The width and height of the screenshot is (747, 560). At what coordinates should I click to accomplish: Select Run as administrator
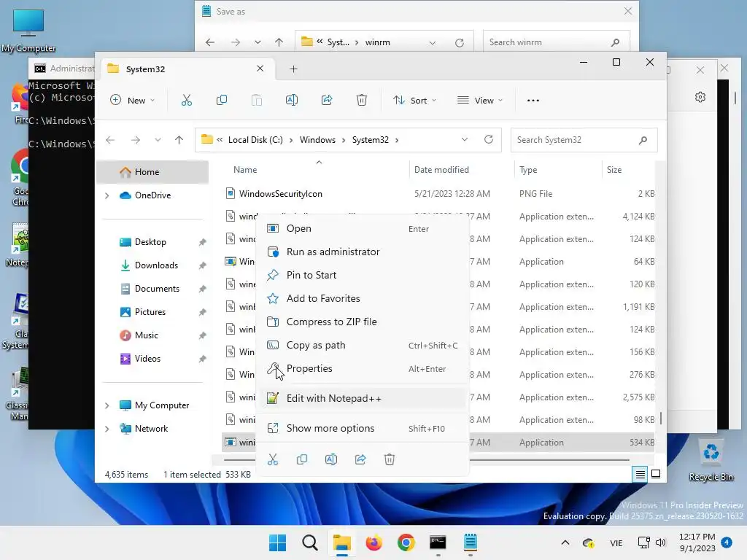tap(363, 252)
